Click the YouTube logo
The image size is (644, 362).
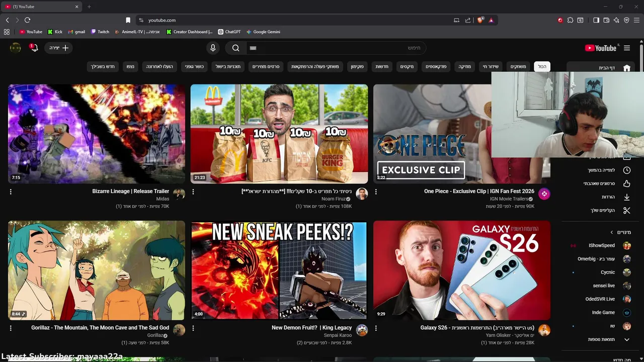tap(601, 48)
